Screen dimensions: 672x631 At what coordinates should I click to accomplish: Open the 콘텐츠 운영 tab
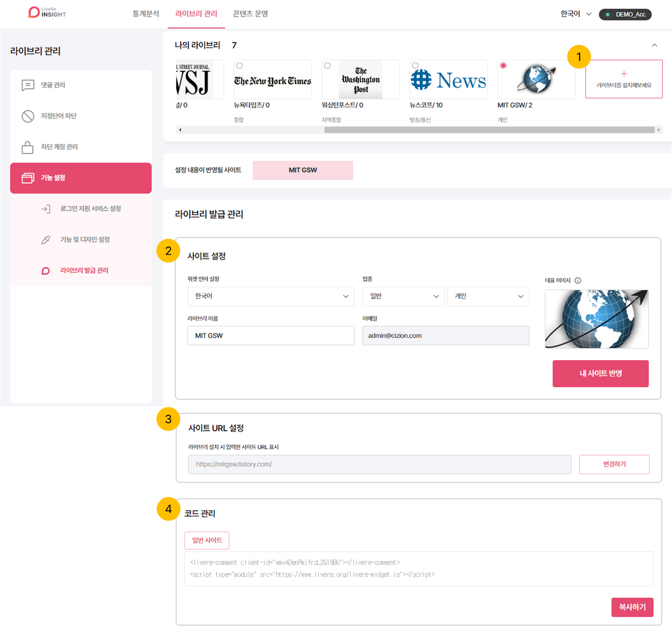click(x=250, y=14)
